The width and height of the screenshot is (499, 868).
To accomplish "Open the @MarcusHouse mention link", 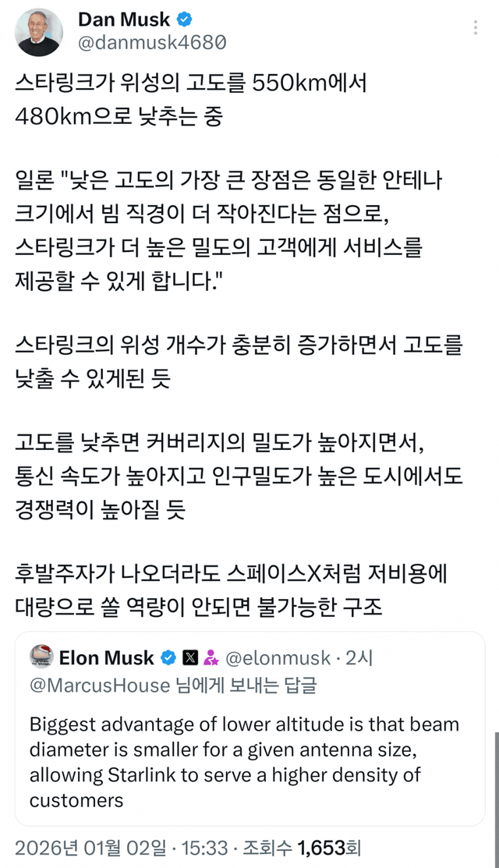I will click(100, 686).
